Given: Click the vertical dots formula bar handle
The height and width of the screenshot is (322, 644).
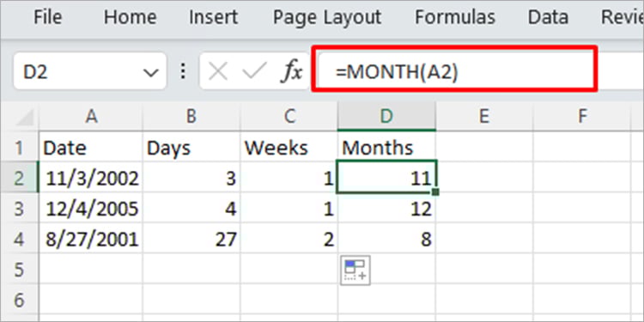Looking at the screenshot, I should pos(183,71).
